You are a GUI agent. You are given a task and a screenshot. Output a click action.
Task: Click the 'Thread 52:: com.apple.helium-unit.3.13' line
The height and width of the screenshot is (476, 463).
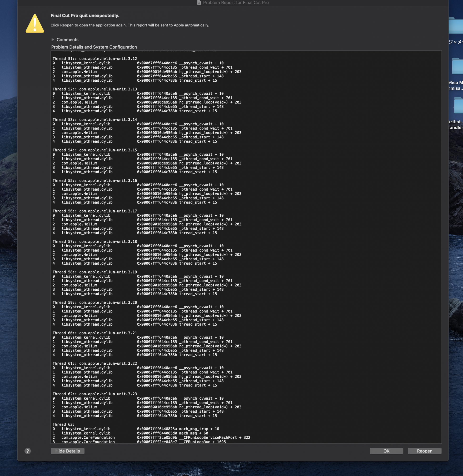(x=95, y=89)
